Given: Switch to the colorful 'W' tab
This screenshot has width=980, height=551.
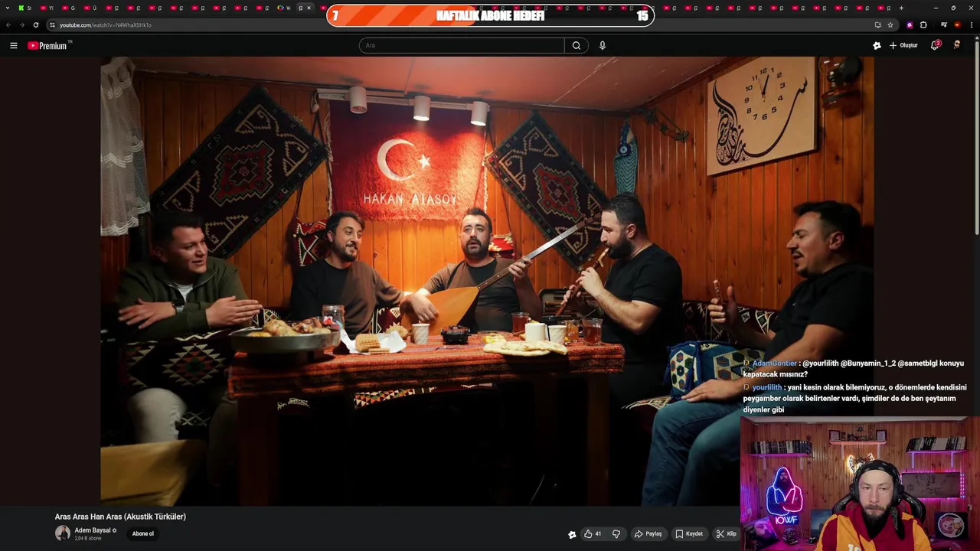Looking at the screenshot, I should [284, 8].
